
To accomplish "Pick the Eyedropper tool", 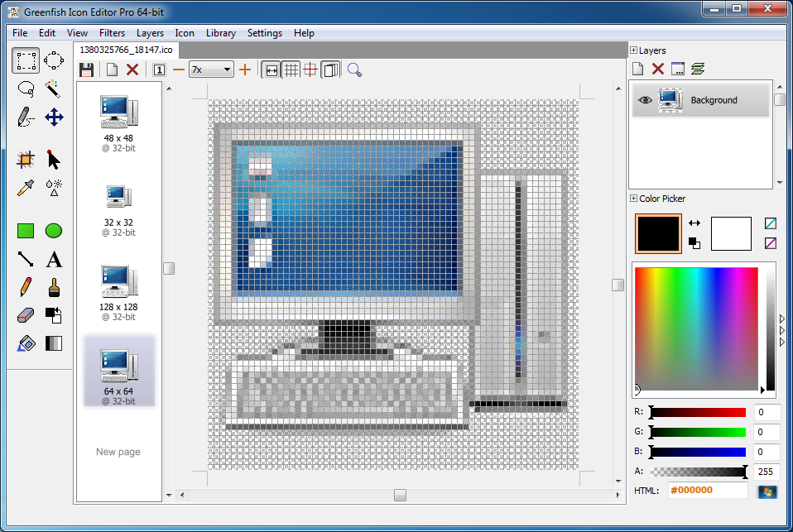I will click(25, 189).
